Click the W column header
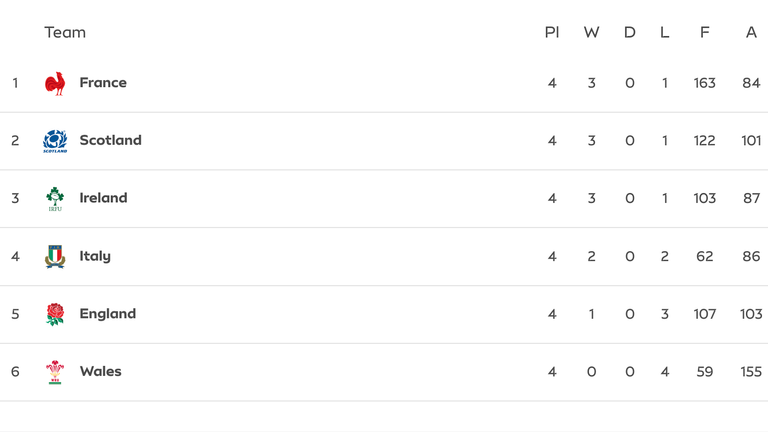 (x=591, y=32)
